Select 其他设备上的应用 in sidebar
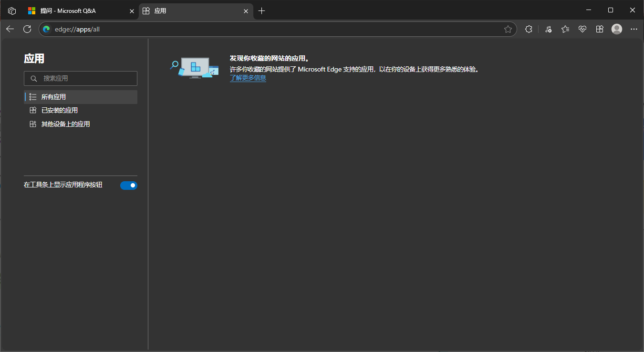 pyautogui.click(x=81, y=124)
